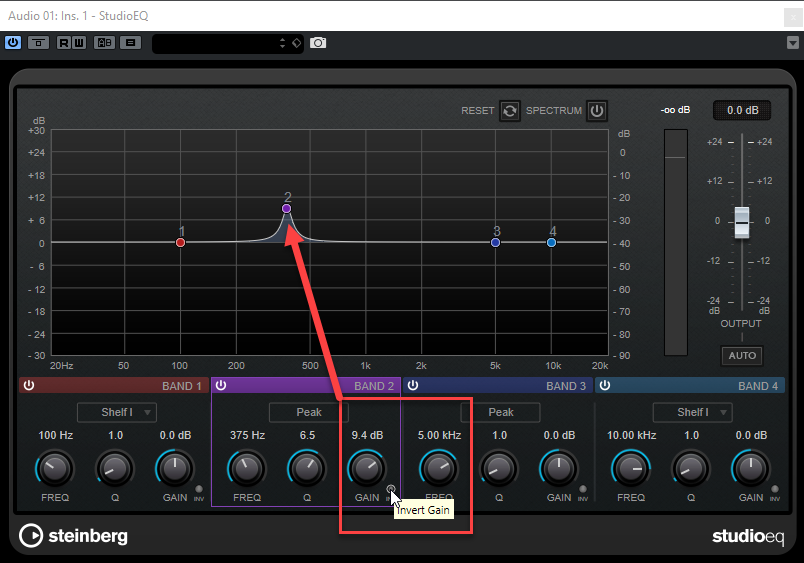804x563 pixels.
Task: Click Band 3 5.00 kHz frequency value
Action: (x=439, y=435)
